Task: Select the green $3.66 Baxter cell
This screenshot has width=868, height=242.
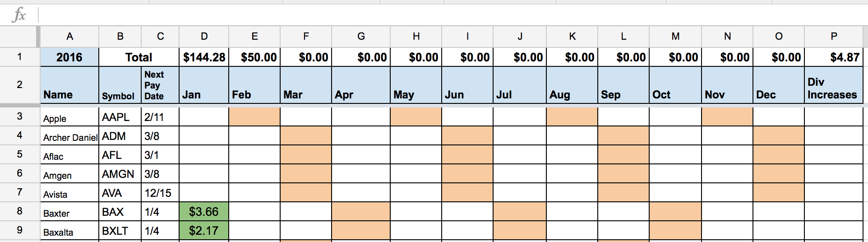Action: coord(204,211)
